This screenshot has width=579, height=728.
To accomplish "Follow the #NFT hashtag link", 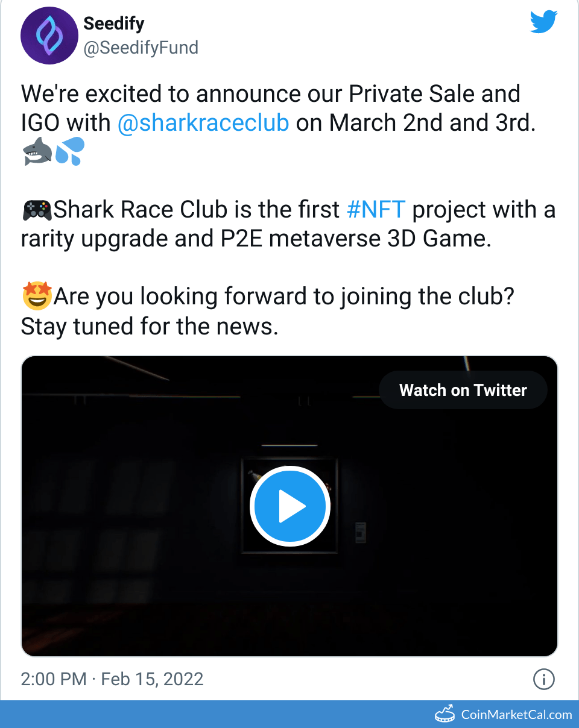I will point(376,210).
